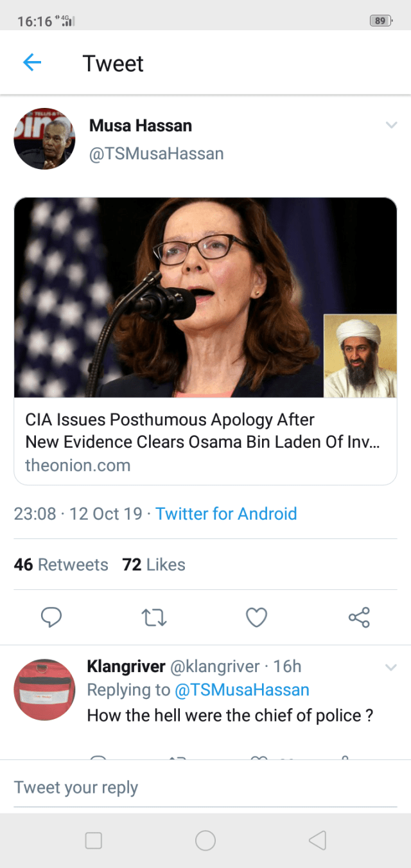Share the tweet via share icon

359,617
